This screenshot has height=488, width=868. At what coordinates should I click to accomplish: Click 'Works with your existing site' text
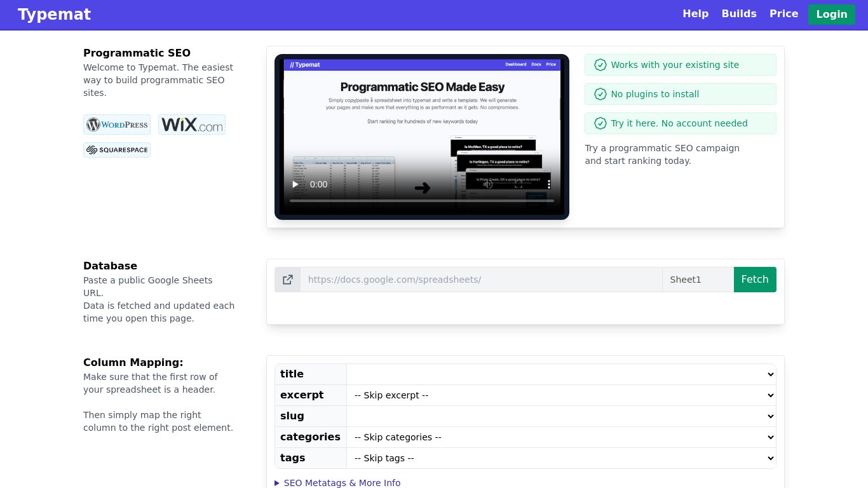click(675, 65)
